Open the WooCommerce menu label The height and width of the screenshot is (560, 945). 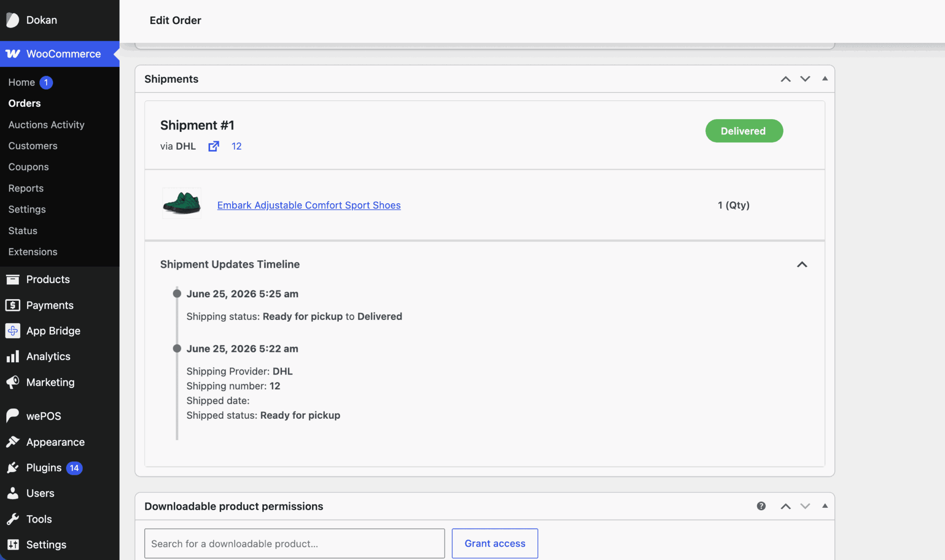coord(63,54)
